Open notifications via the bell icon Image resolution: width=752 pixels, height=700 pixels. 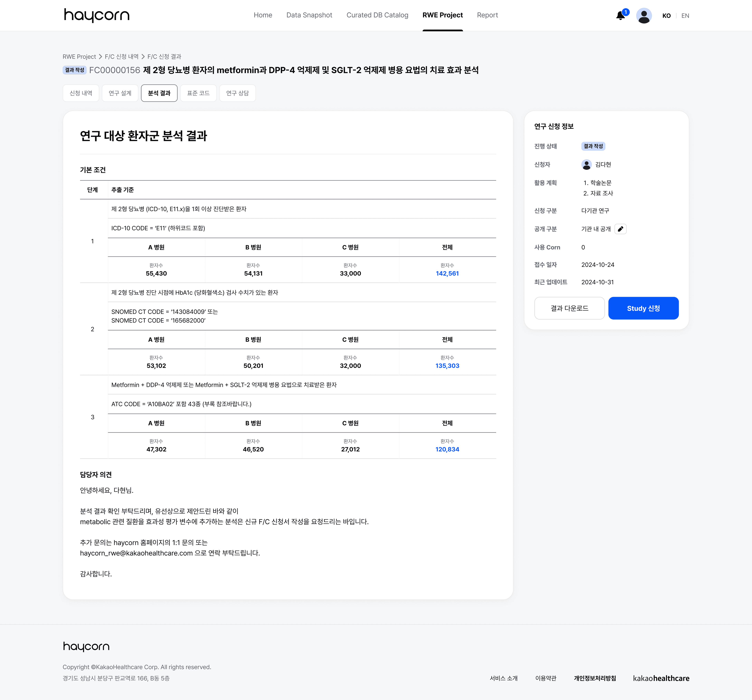pyautogui.click(x=620, y=16)
